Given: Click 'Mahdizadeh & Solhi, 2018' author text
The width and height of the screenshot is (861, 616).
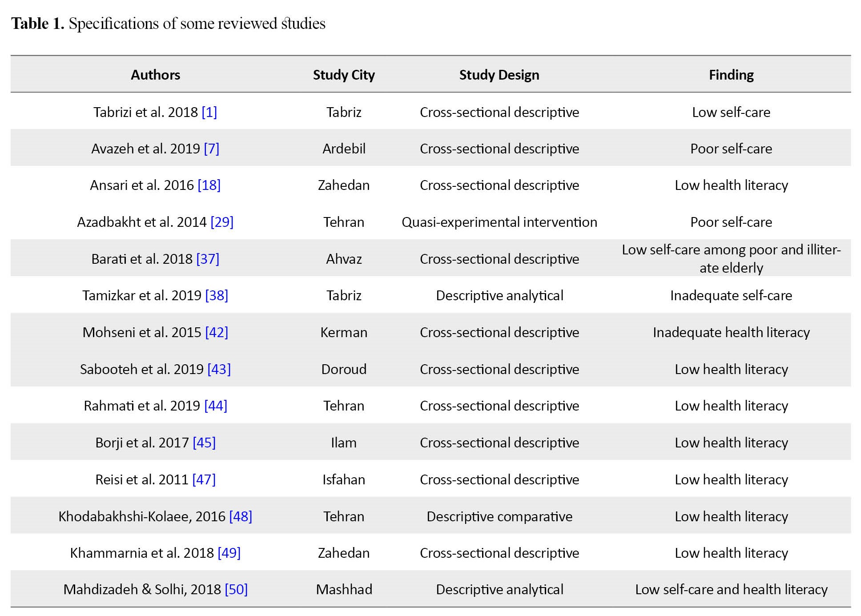Looking at the screenshot, I should (x=142, y=589).
